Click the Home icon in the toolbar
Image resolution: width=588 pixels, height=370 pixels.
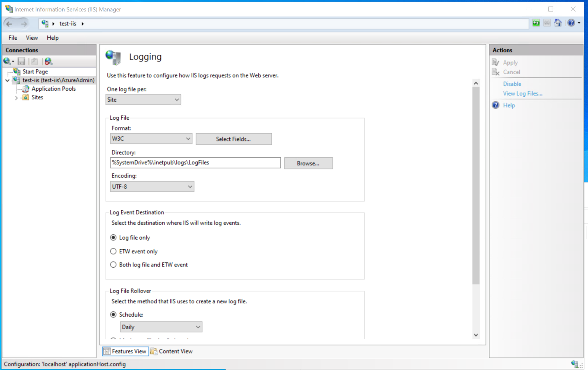click(558, 23)
